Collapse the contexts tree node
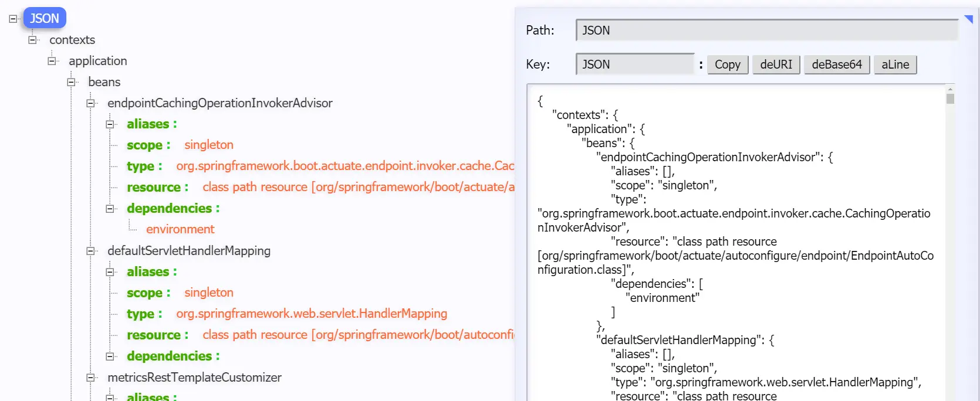 click(x=32, y=40)
